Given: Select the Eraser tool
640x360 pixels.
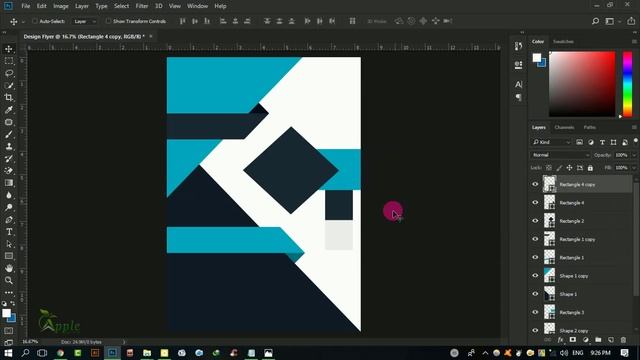Looking at the screenshot, I should tap(9, 171).
